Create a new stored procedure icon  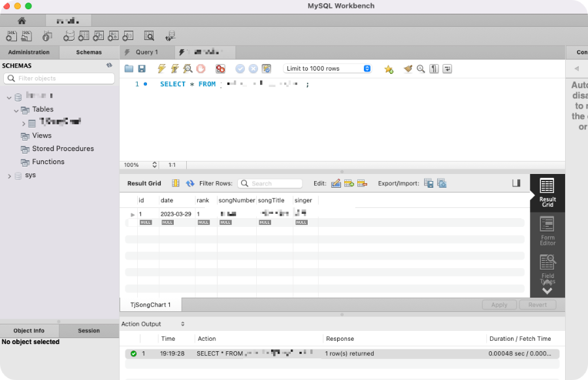(113, 36)
